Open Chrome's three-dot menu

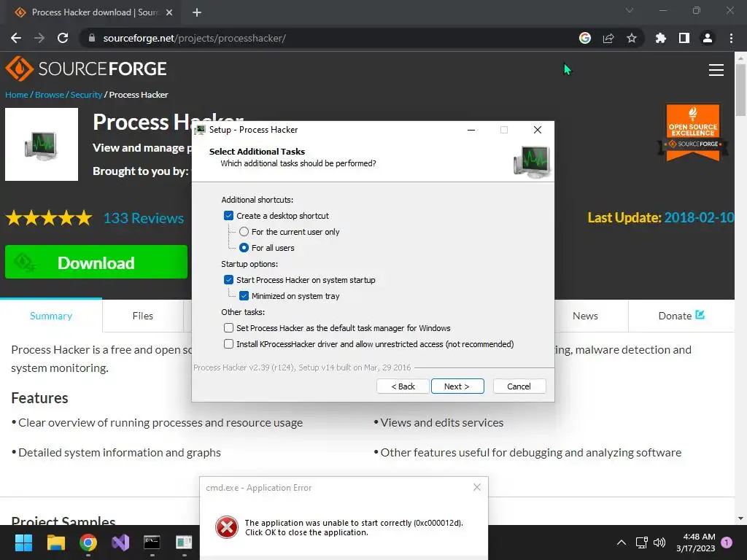(731, 38)
